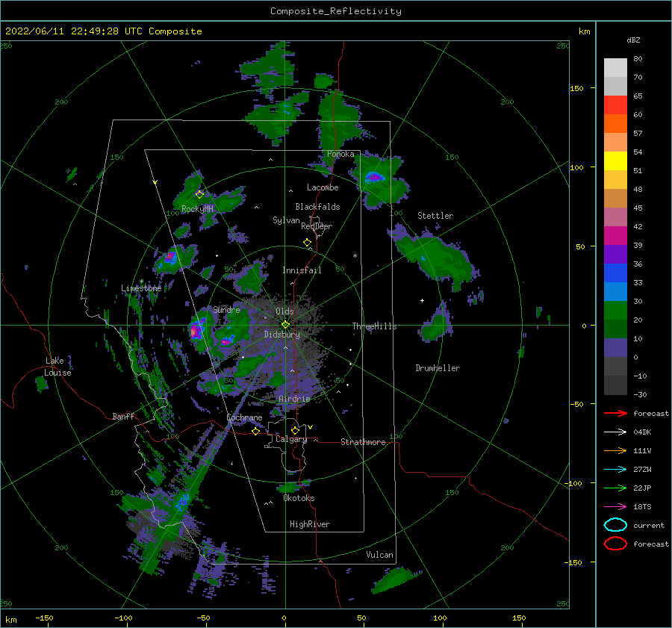Click the purple storm core east of Ponoka
This screenshot has width=672, height=628.
coord(375,177)
